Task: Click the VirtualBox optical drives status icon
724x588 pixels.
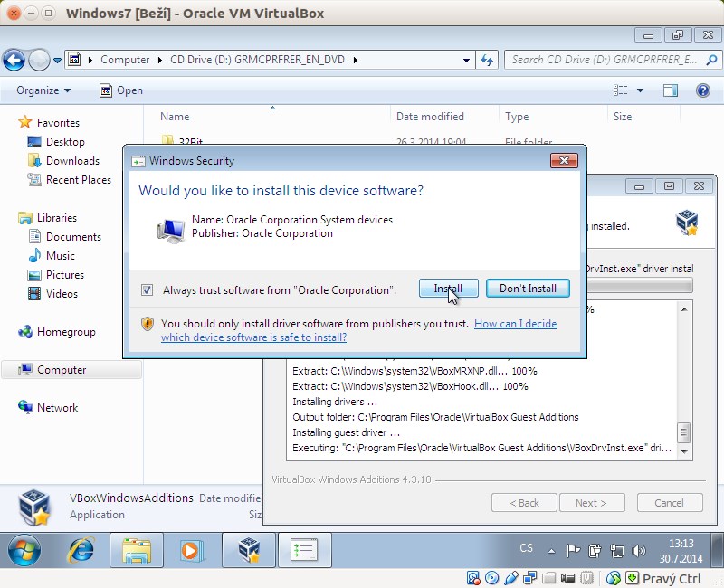Action: coord(491,578)
